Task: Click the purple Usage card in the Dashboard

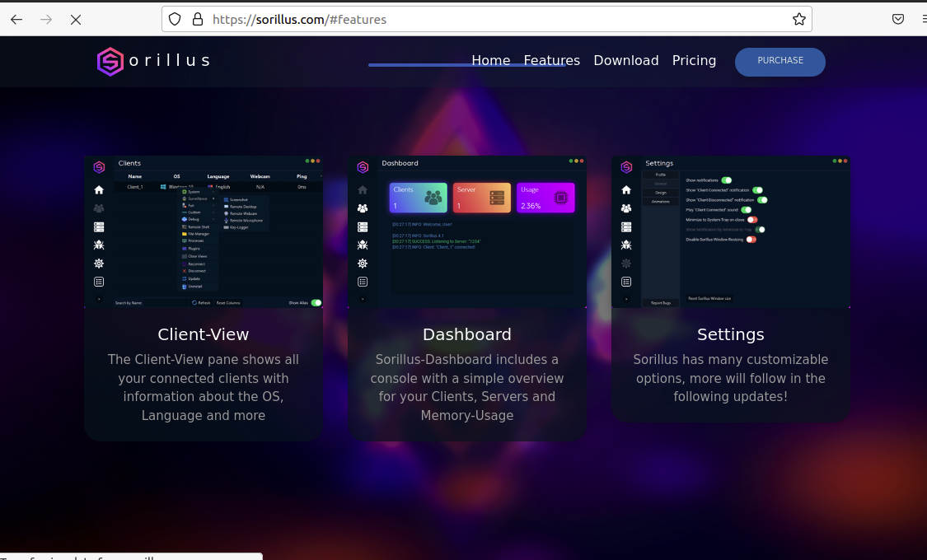Action: coord(545,198)
